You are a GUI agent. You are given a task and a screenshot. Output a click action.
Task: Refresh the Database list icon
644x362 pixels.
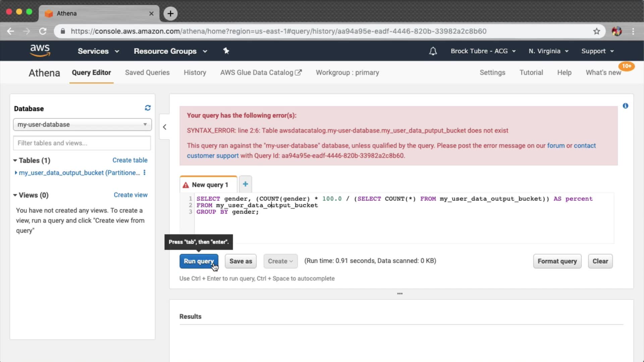[x=148, y=108]
